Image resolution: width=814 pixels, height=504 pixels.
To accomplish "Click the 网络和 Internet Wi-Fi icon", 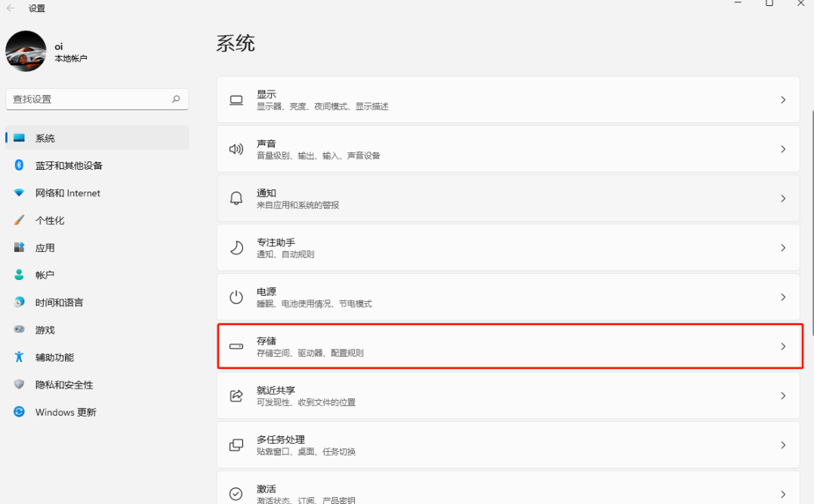I will tap(20, 193).
